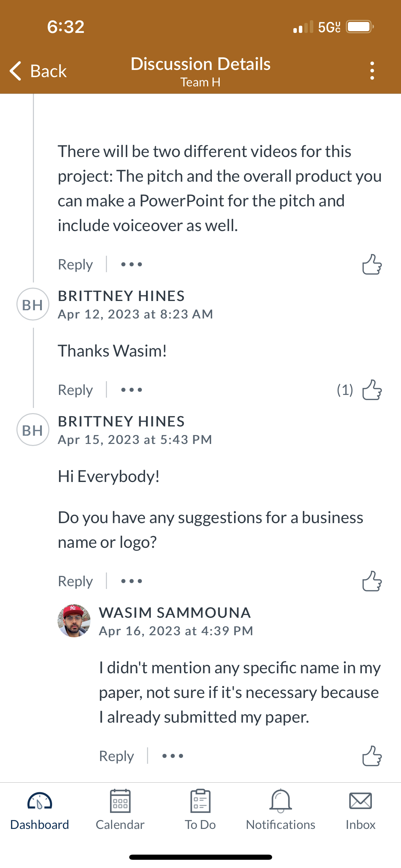Open more options under Wasim's reply
The width and height of the screenshot is (401, 868).
pyautogui.click(x=173, y=756)
